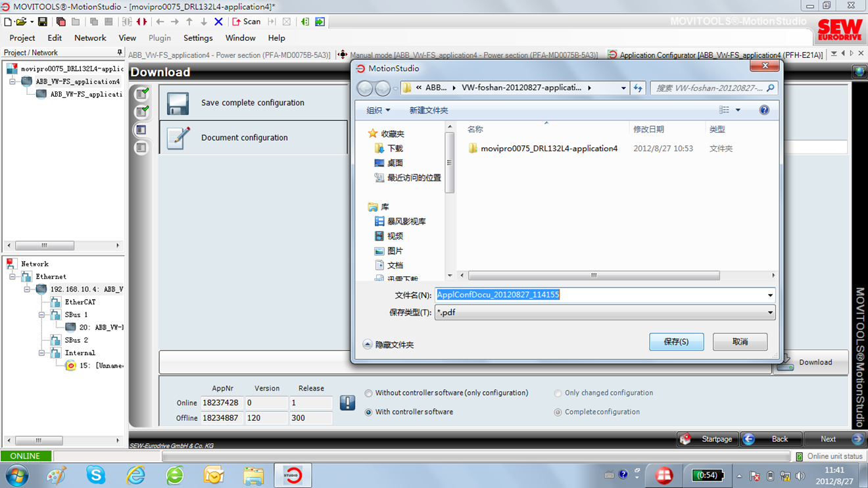Open the Network menu
The image size is (868, 488).
click(90, 38)
